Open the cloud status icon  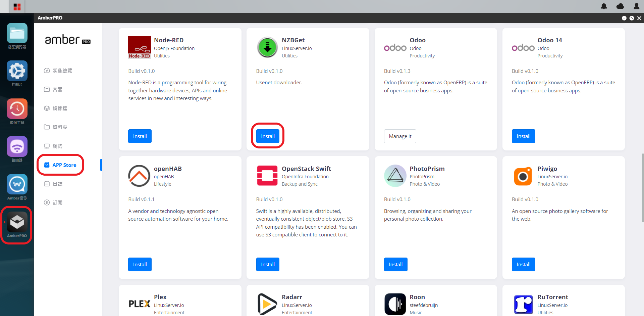pos(620,6)
